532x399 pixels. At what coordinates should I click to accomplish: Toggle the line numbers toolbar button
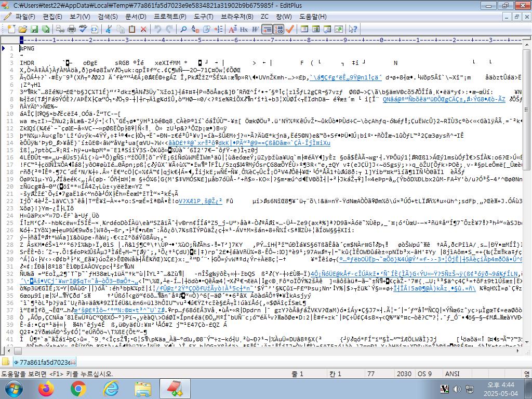[278, 29]
